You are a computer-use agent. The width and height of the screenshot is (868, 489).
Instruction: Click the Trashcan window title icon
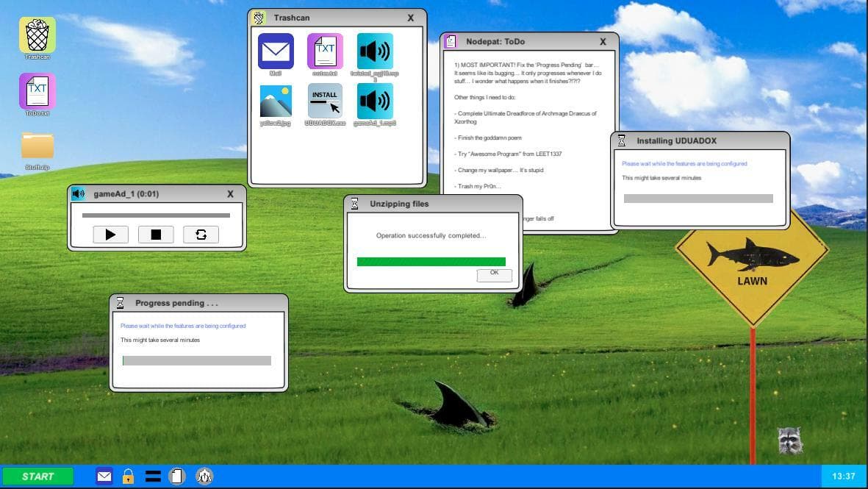(259, 18)
